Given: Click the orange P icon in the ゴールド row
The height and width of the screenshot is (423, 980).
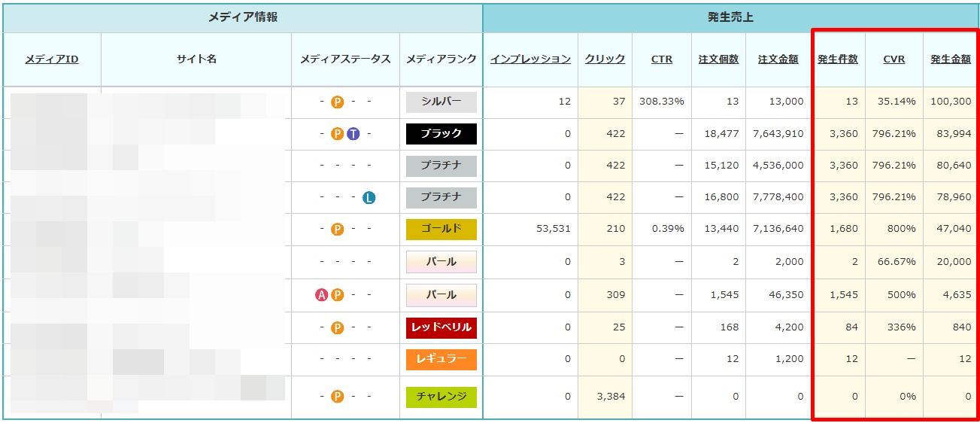Looking at the screenshot, I should point(338,230).
